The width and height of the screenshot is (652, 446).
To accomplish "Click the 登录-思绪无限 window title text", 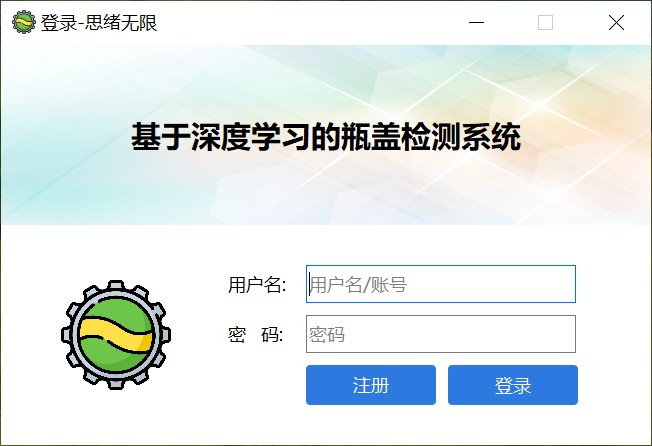I will tap(99, 22).
